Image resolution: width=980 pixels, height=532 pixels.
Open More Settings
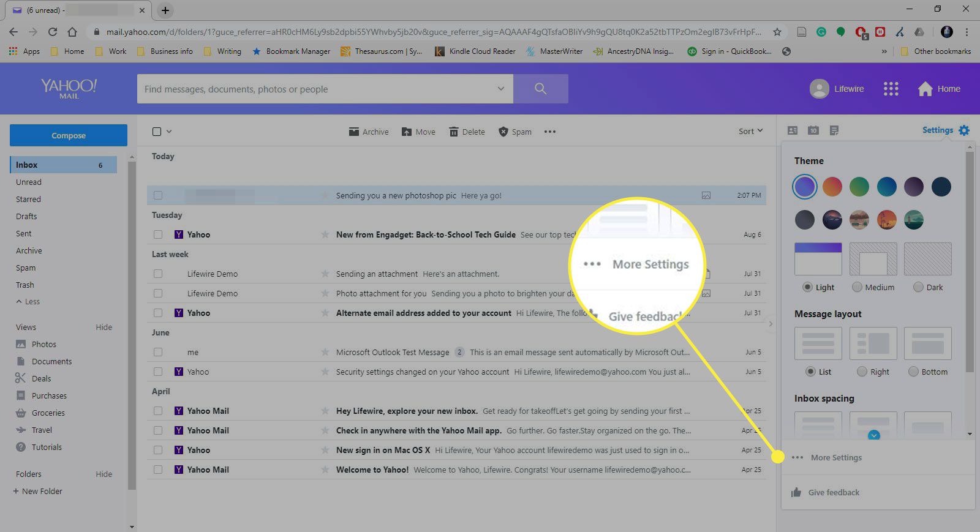pos(827,457)
